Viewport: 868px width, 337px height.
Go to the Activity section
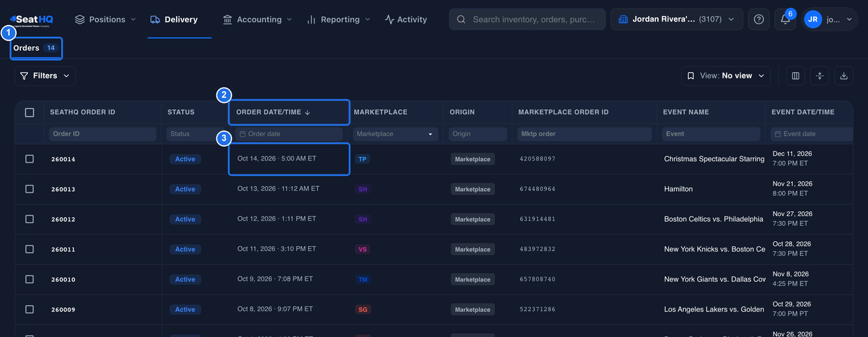(x=406, y=19)
